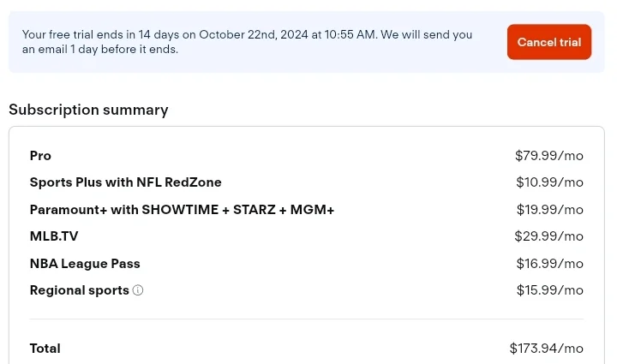Select the Pro plan row label

[x=40, y=156]
